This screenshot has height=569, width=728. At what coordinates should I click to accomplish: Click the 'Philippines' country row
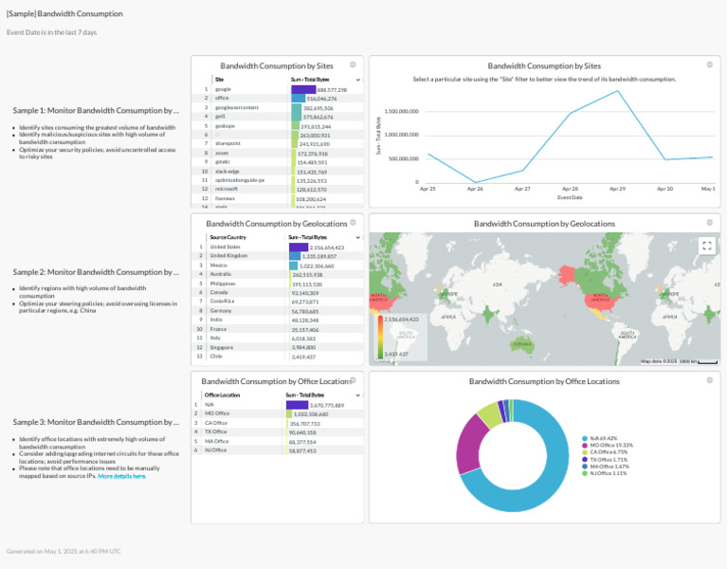coord(278,284)
